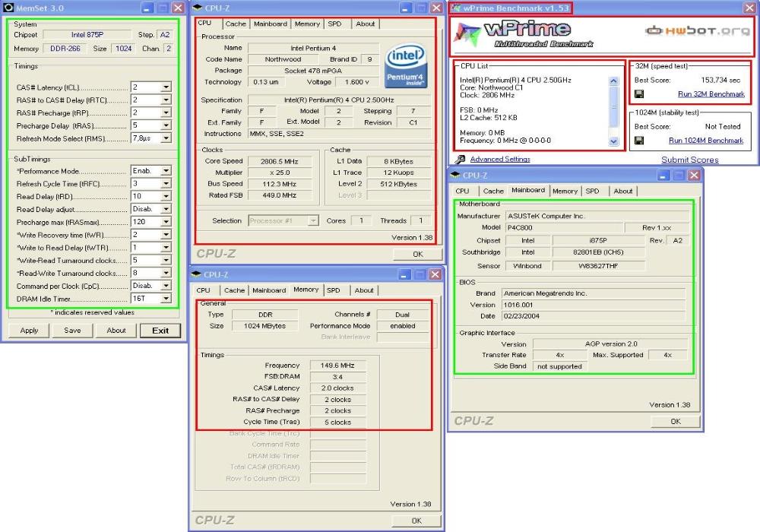Click the Intel Pentium 4 logo in CPU-Z

(x=406, y=66)
